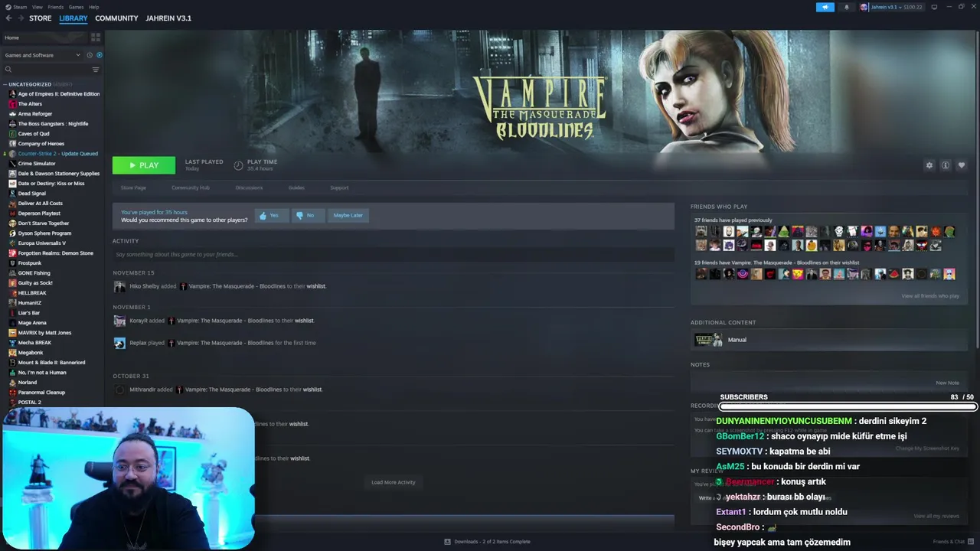Click thumbs up Yes recommendation
The width and height of the screenshot is (980, 551).
click(271, 216)
